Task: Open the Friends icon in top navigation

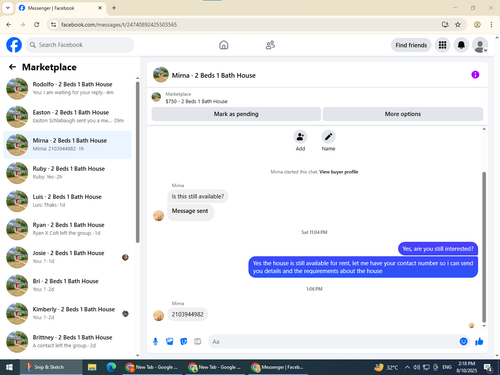Action: (270, 45)
